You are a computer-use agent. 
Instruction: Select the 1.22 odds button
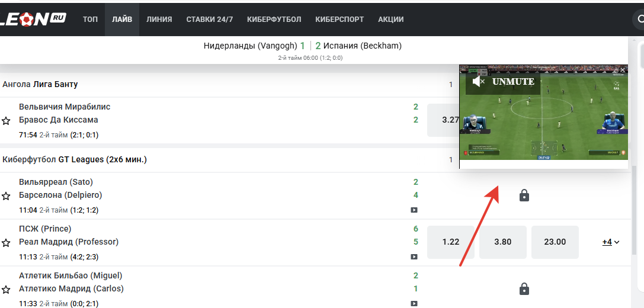450,242
